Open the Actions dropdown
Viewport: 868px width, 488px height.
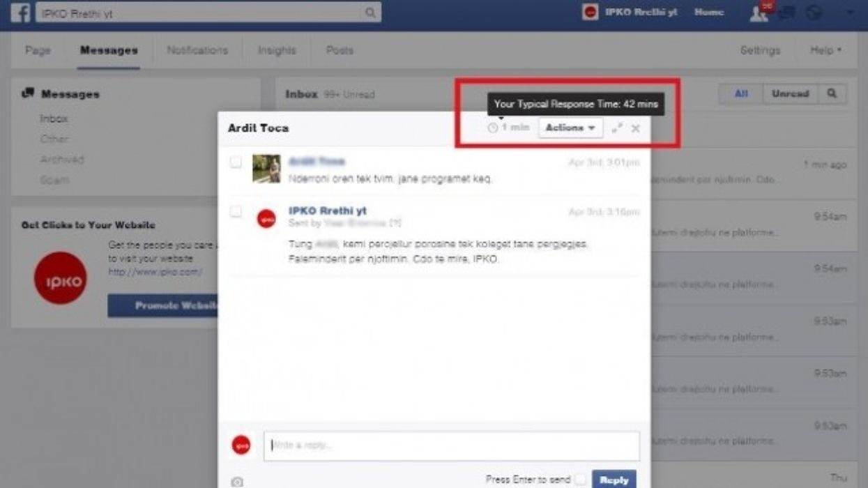(570, 128)
